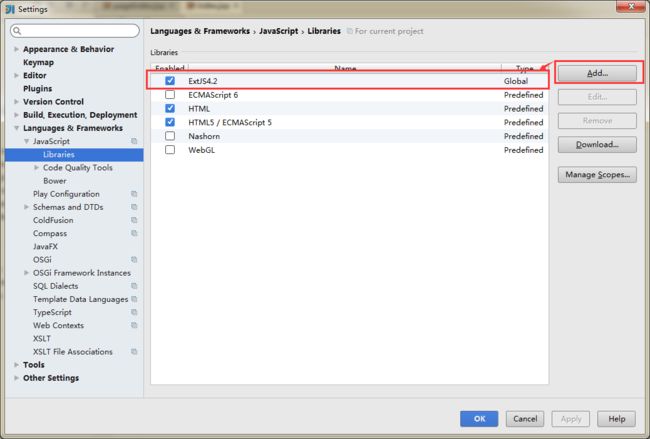Click the project-scope icon beside ColdFusion

134,220
